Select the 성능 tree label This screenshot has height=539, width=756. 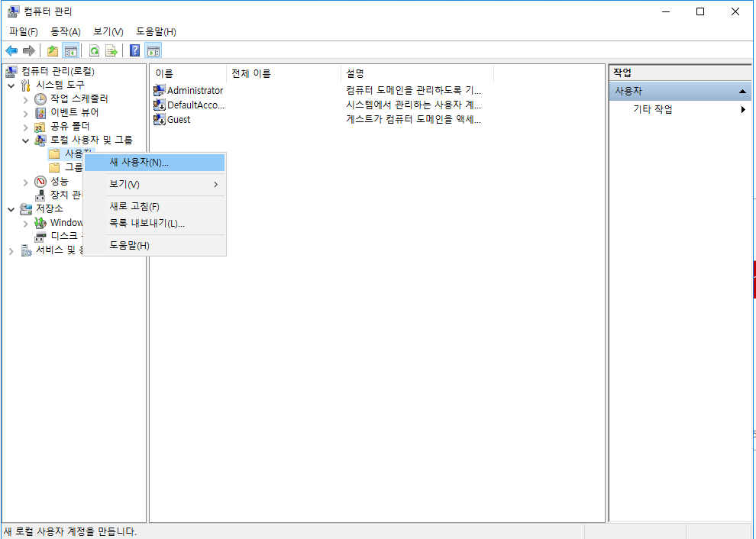(60, 181)
